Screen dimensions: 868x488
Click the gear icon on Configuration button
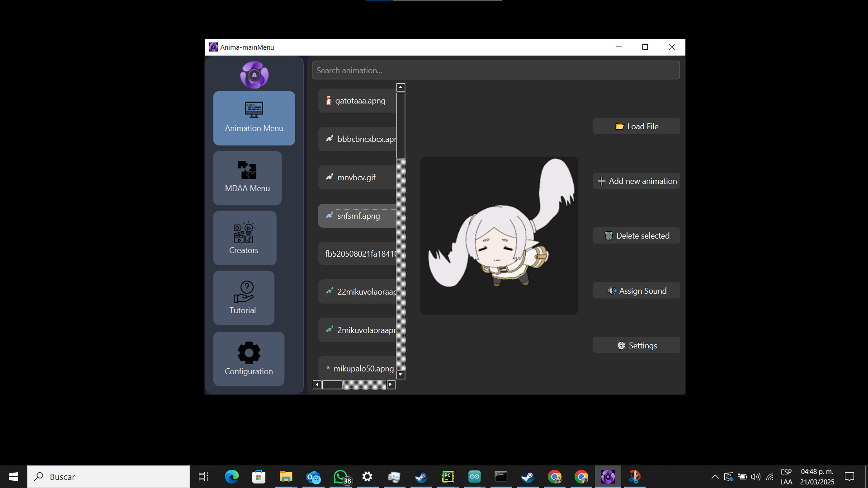248,353
